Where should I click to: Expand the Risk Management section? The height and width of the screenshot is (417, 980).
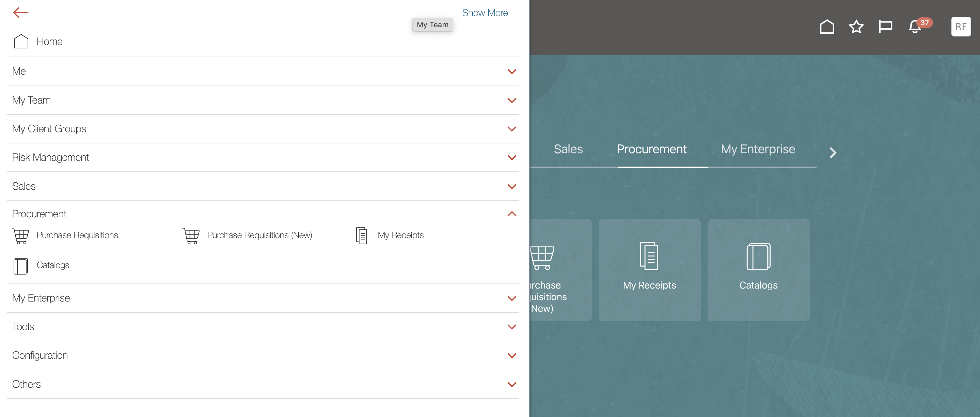point(512,157)
